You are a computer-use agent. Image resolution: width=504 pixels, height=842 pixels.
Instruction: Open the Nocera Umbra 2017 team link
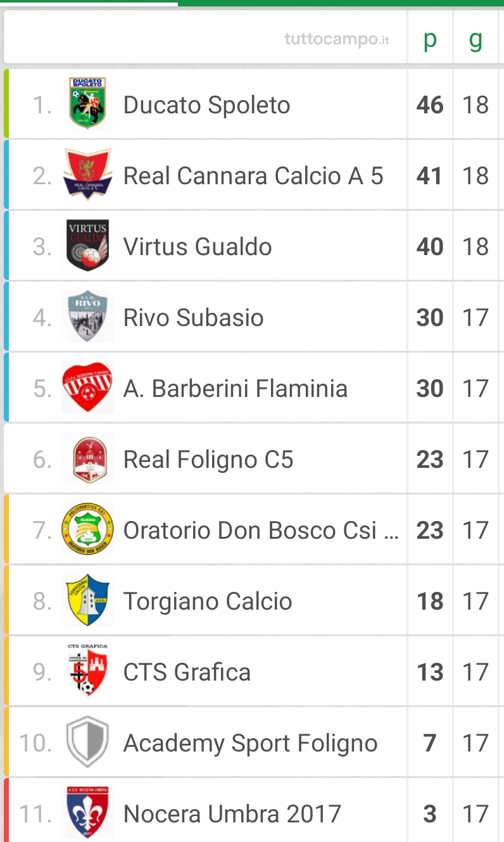[232, 814]
